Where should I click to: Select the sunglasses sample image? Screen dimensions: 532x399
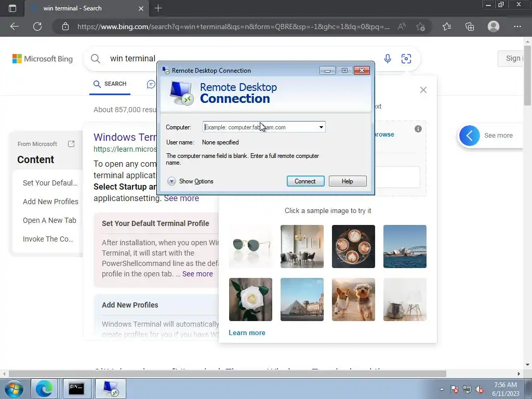point(251,246)
